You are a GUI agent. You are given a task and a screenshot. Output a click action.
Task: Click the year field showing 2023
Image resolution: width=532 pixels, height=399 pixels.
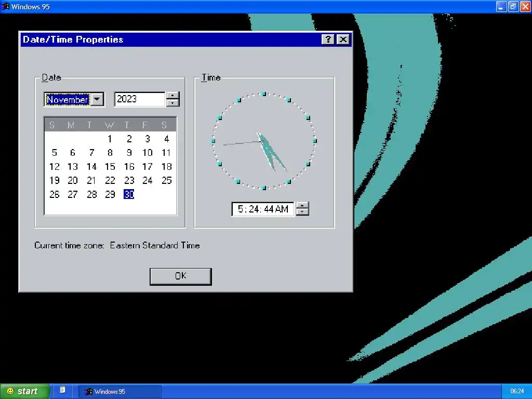click(x=140, y=99)
